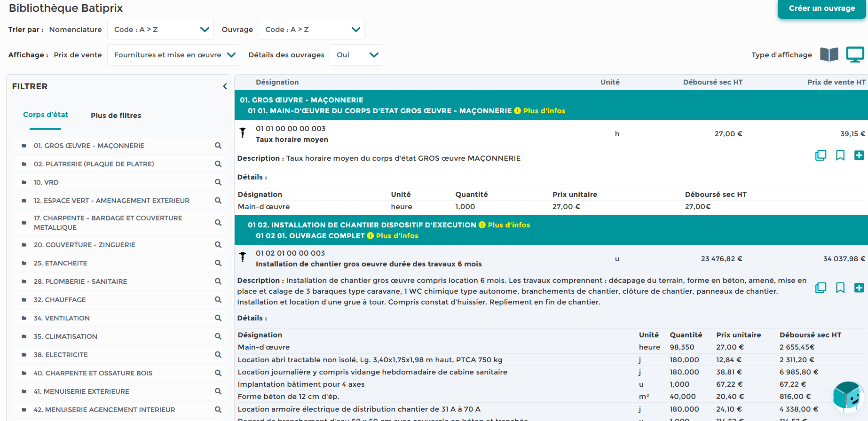The image size is (868, 421).
Task: Search within 10. VRD category
Action: pos(218,182)
